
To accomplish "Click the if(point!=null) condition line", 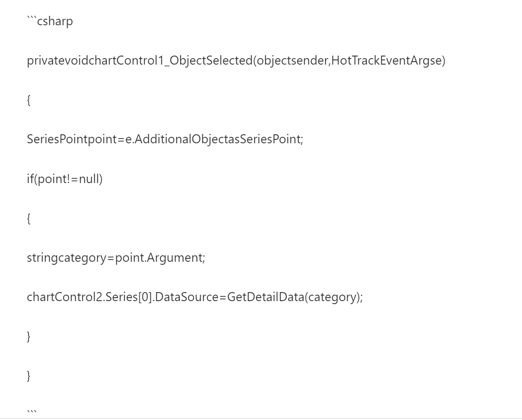I will pos(65,179).
